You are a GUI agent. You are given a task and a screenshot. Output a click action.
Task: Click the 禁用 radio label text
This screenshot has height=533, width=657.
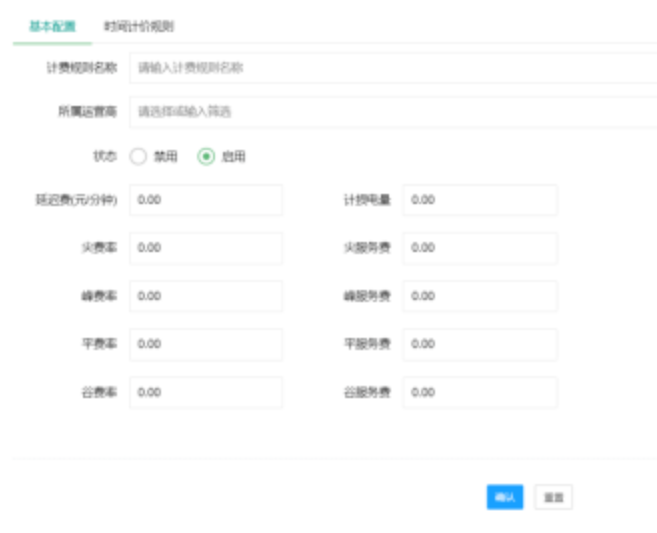165,157
